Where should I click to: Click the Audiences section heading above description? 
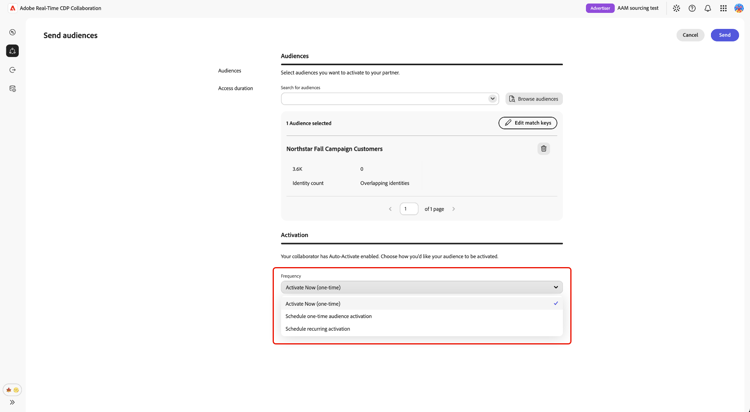[295, 56]
